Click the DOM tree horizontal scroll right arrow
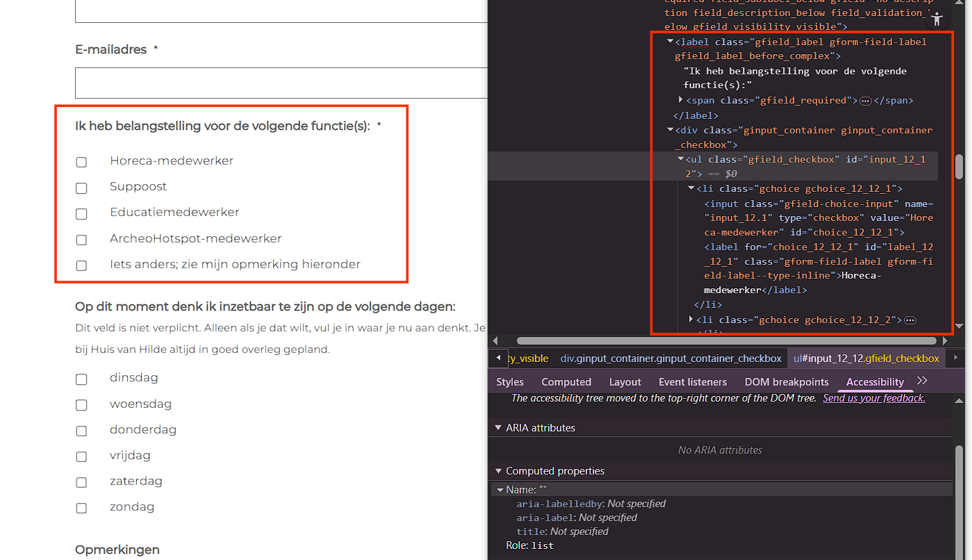 coord(945,340)
